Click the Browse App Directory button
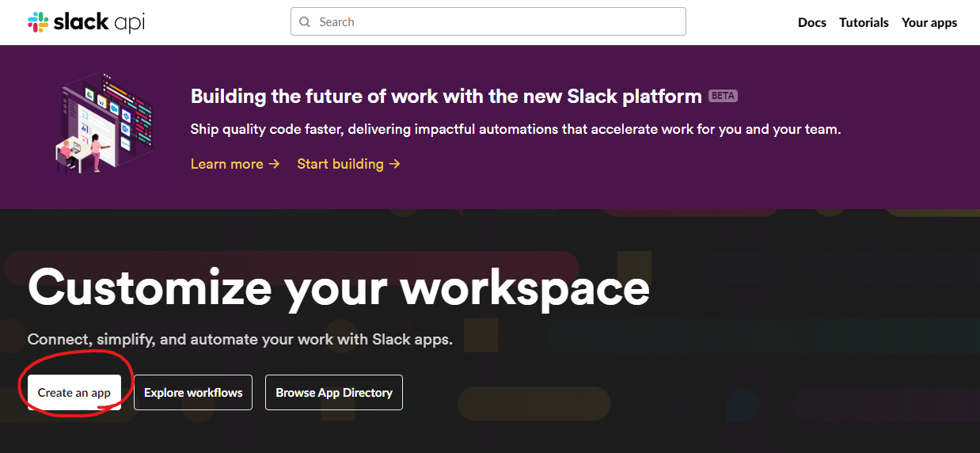The image size is (980, 453). 334,393
